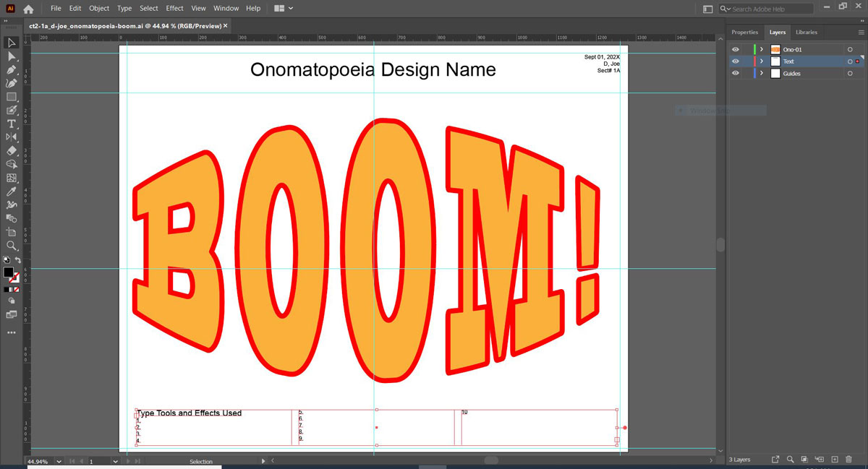
Task: Hide the Guides layer
Action: 736,74
